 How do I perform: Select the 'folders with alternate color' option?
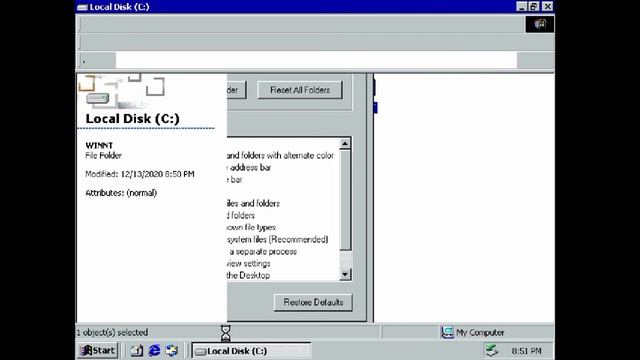coord(280,156)
